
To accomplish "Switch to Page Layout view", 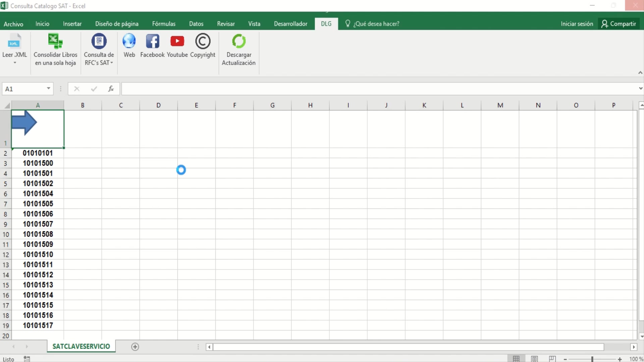I will pos(534,359).
